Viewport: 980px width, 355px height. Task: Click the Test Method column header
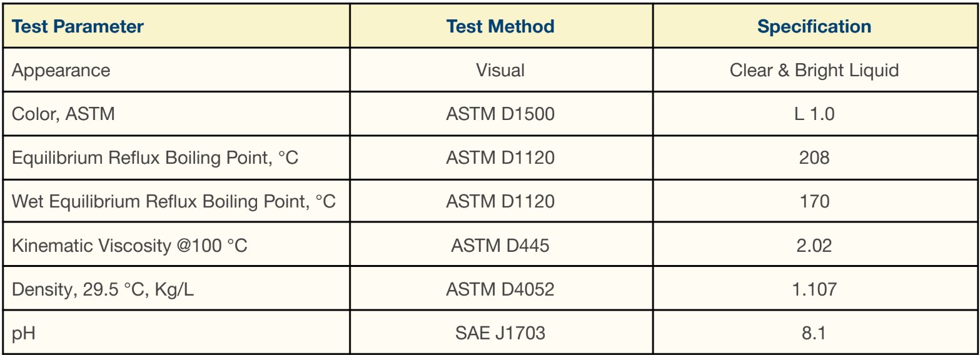pos(500,27)
